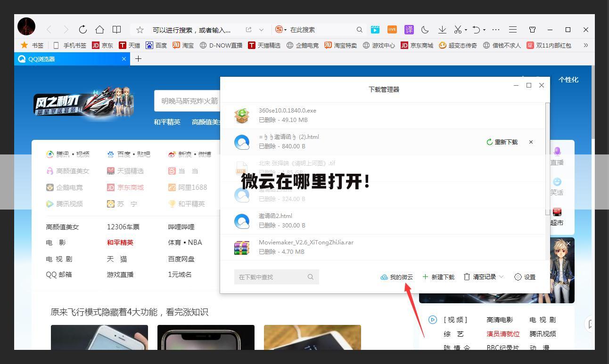Expand the address bar history dropdown arrow
This screenshot has width=609, height=364.
(x=261, y=30)
